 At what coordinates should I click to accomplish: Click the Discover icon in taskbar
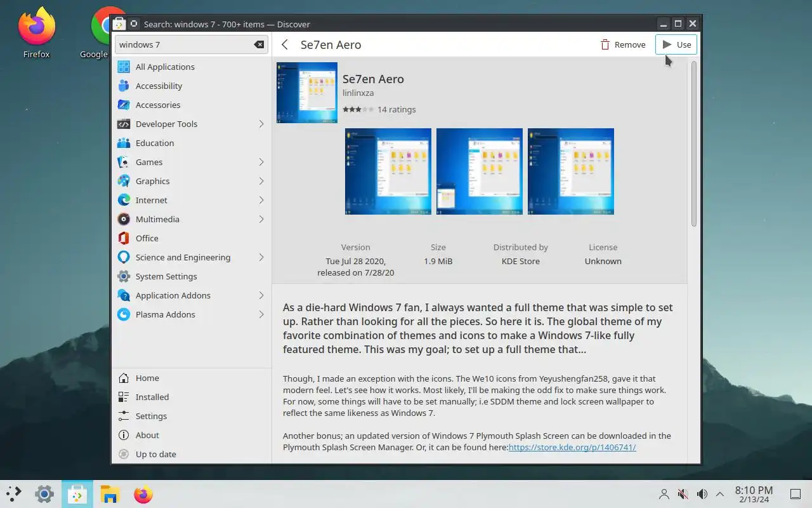77,494
